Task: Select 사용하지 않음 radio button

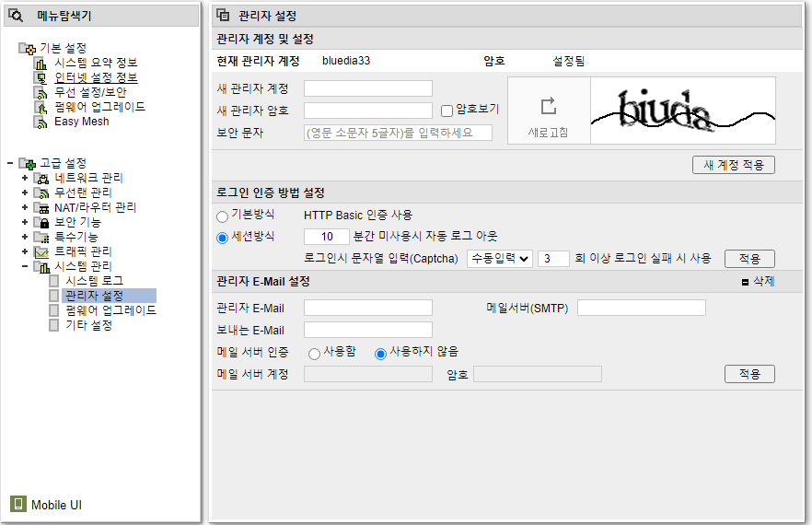Action: point(380,354)
